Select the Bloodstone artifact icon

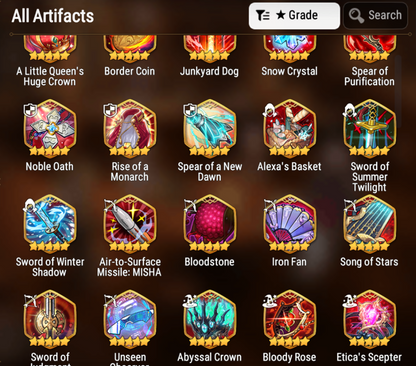210,223
